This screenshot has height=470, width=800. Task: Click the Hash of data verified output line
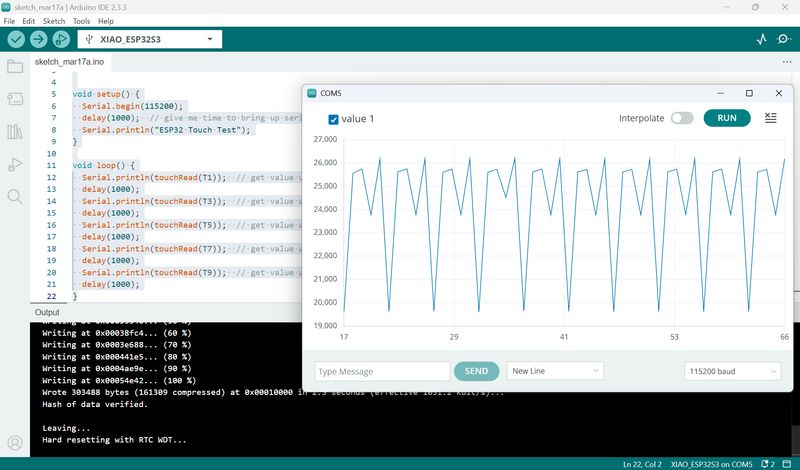click(x=95, y=404)
